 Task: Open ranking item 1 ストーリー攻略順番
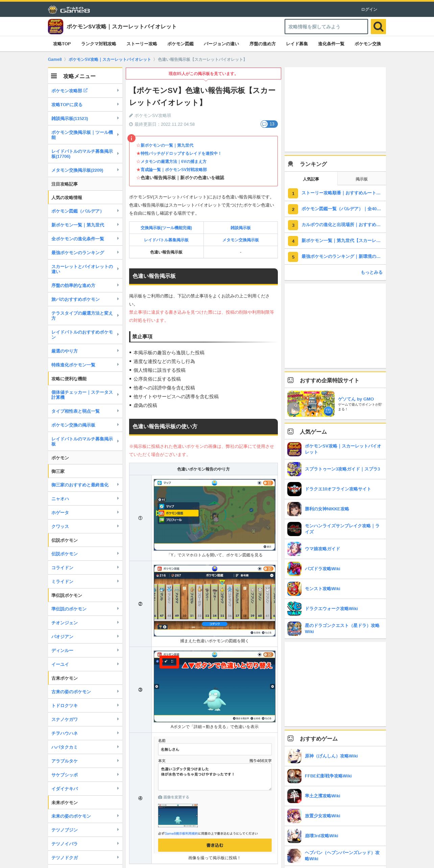point(341,193)
